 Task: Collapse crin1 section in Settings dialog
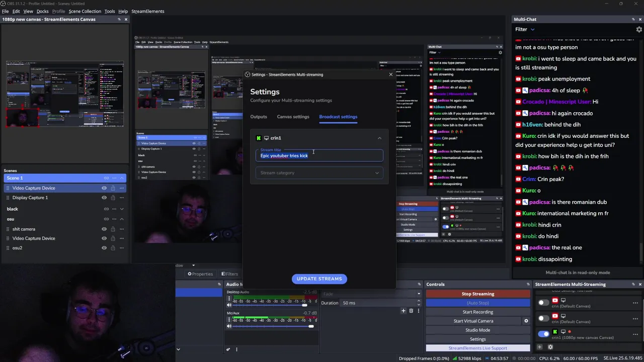tap(379, 138)
